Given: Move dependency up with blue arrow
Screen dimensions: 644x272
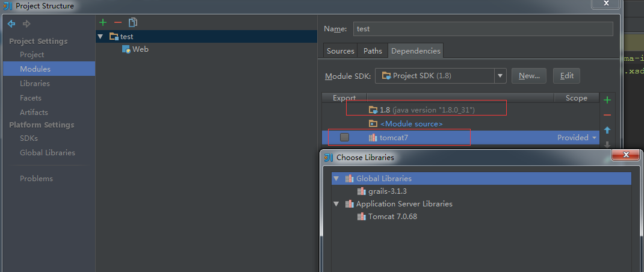Looking at the screenshot, I should click(607, 130).
